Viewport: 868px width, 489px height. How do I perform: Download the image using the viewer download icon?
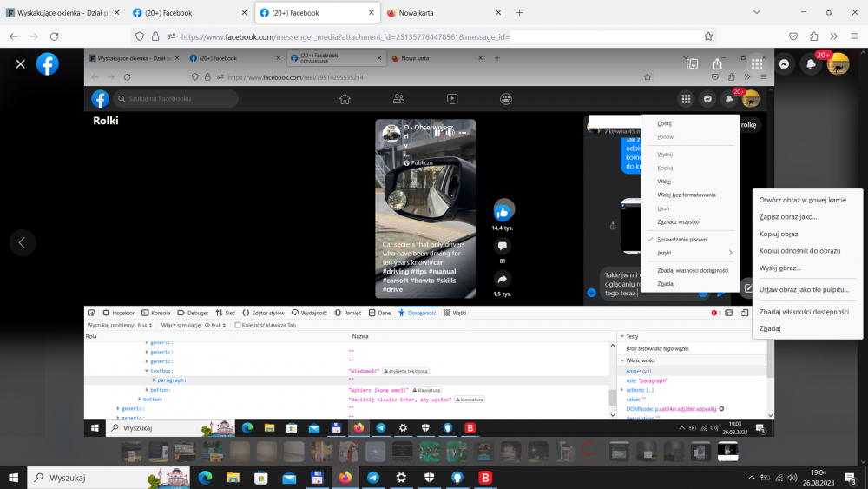click(x=692, y=64)
